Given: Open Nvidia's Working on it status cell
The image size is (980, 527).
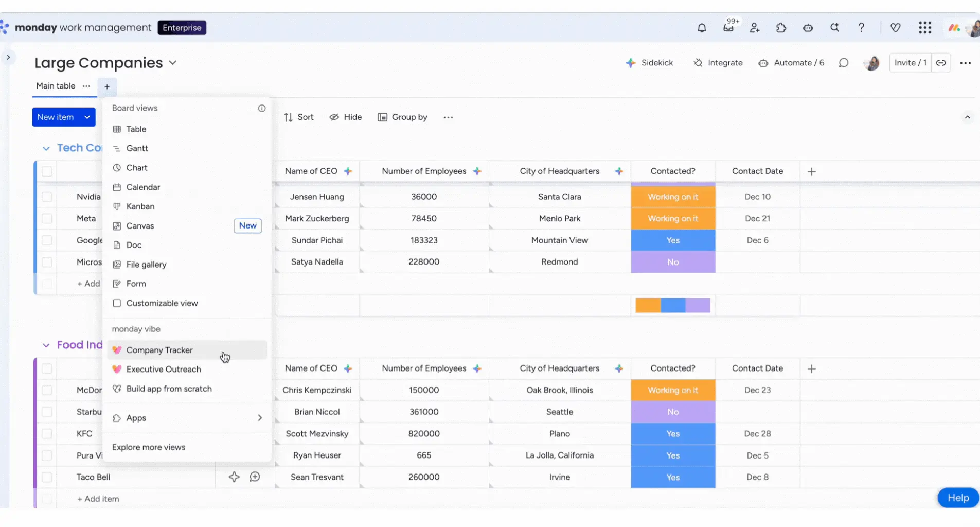Looking at the screenshot, I should coord(673,197).
